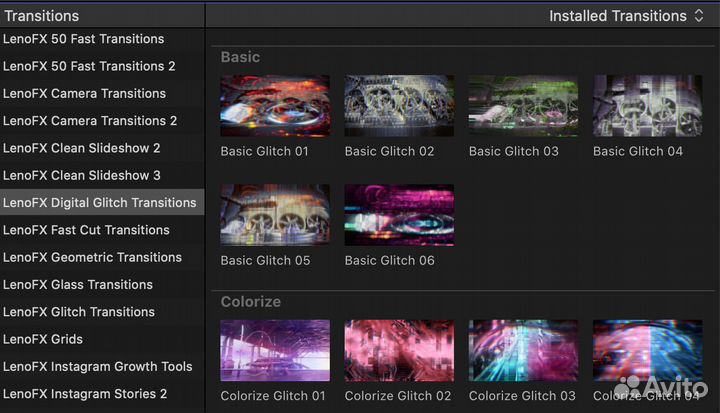Select LenoFX Glass Transitions category

pyautogui.click(x=102, y=284)
